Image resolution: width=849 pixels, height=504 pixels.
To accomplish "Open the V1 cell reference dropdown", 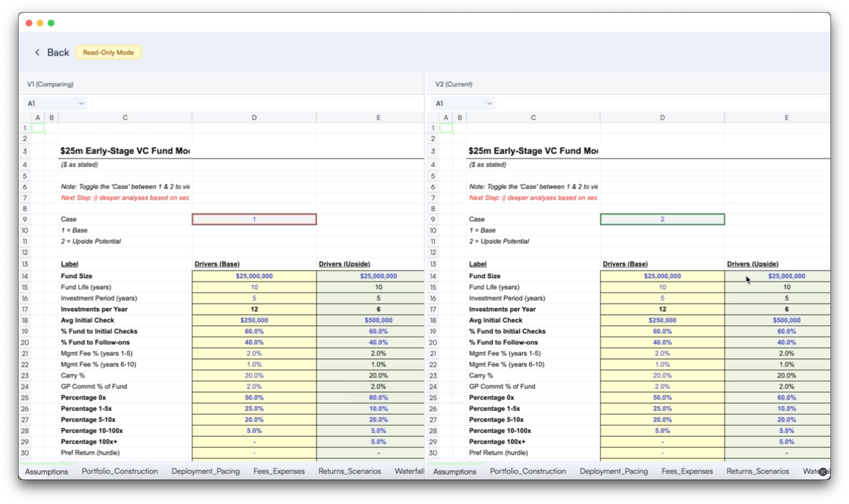I will click(81, 103).
